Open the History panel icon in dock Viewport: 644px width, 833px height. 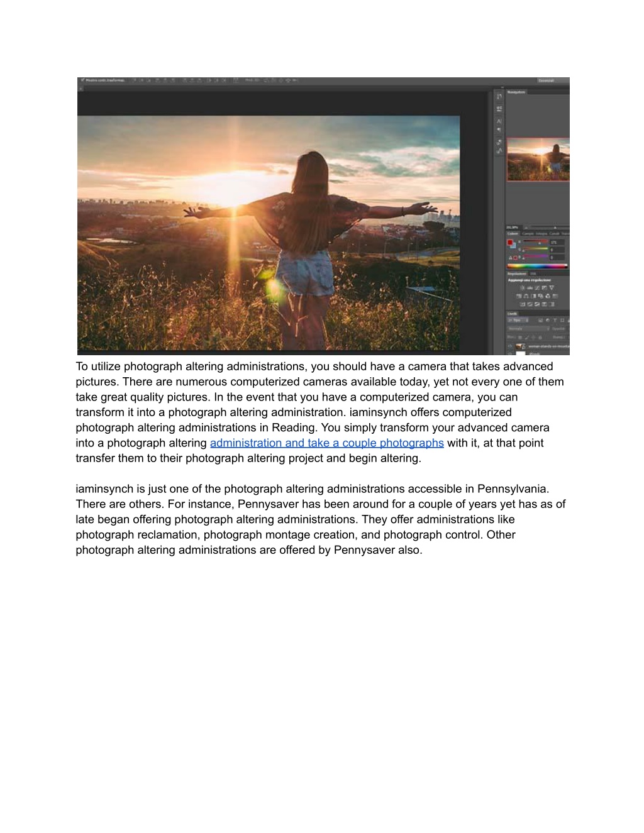click(499, 96)
